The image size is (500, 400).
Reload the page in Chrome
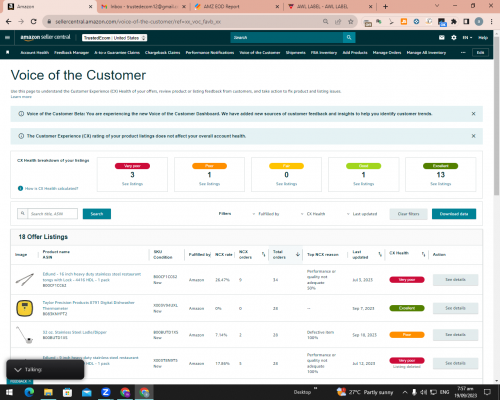(x=33, y=22)
